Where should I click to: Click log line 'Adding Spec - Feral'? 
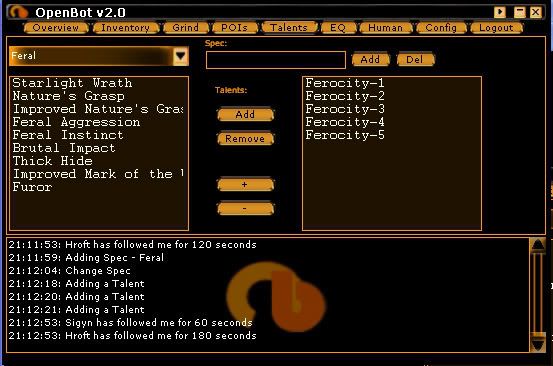point(86,258)
